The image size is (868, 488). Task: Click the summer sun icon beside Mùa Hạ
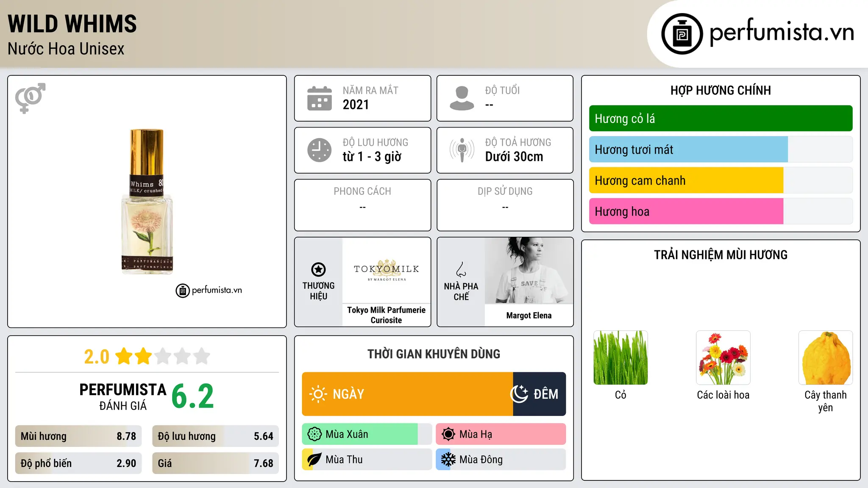(x=448, y=434)
